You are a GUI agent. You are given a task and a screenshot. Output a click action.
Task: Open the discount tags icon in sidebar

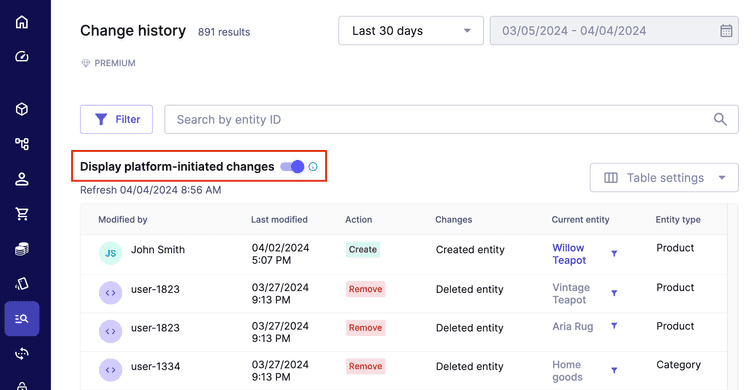[22, 284]
